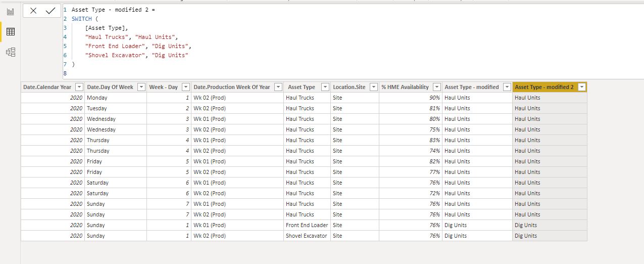Commit the formula with the checkmark icon
Image resolution: width=644 pixels, height=264 pixels.
(50, 11)
